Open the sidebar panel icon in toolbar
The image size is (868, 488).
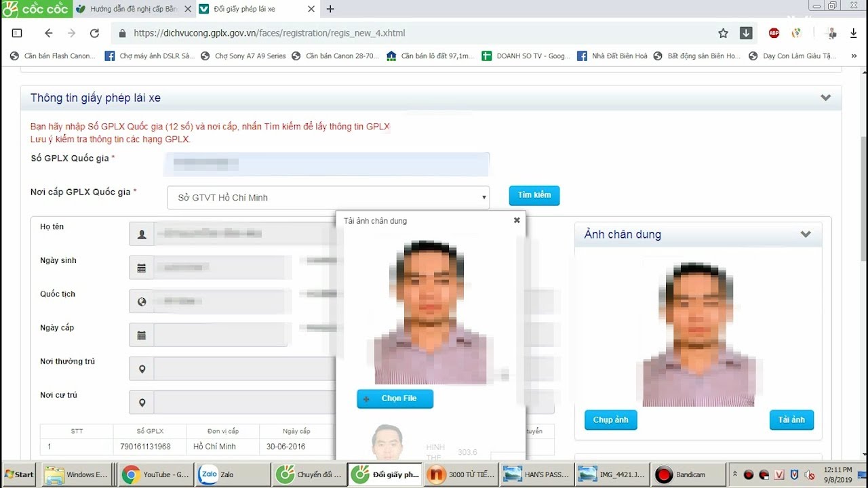(17, 33)
